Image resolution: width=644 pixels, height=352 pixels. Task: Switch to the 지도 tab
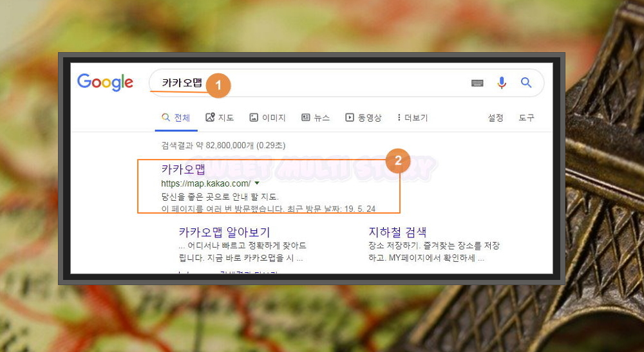[x=220, y=118]
